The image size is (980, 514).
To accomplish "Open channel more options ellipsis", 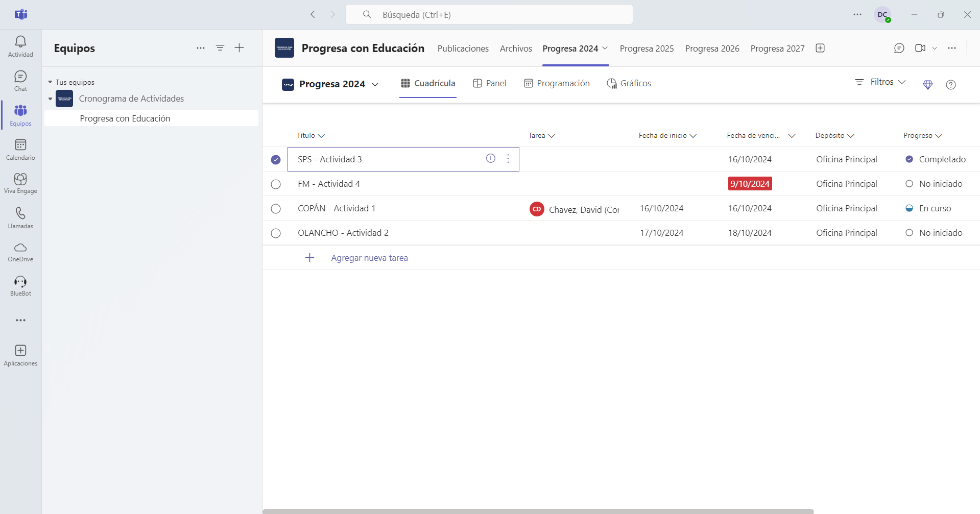I will pyautogui.click(x=952, y=48).
